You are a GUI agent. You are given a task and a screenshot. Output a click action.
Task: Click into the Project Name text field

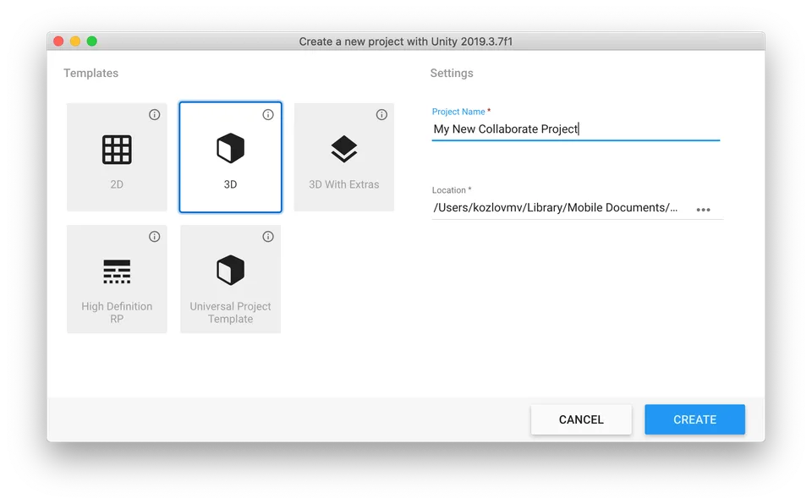pos(575,129)
